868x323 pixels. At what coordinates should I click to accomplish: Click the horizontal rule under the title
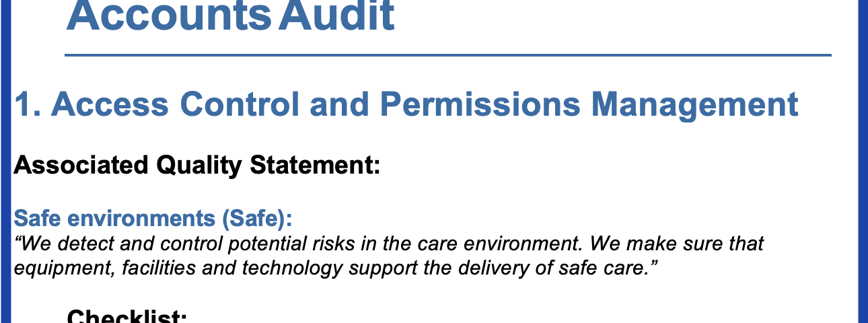[x=447, y=55]
